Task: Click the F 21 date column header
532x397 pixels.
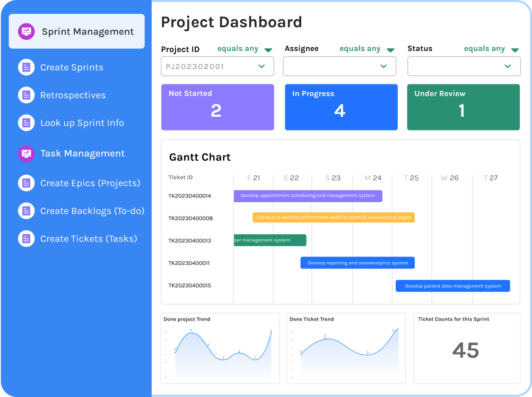Action: coord(254,178)
